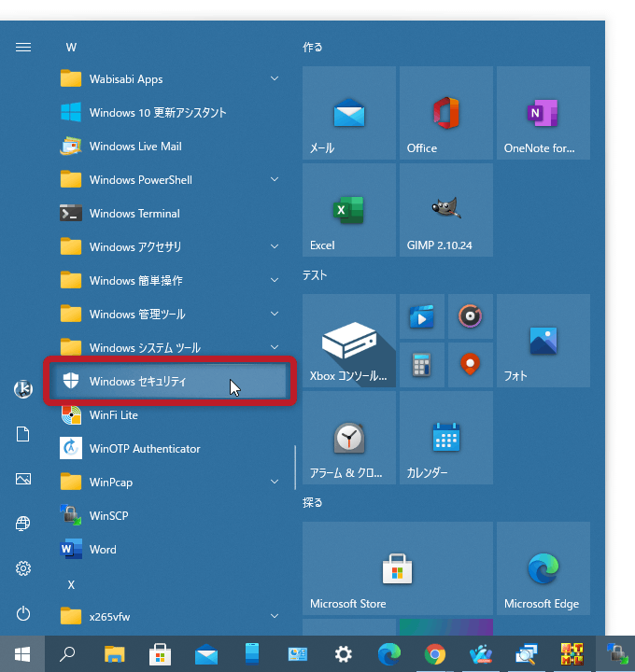Screen dimensions: 635x672
Task: Open Settings gear on the taskbar
Action: click(343, 654)
